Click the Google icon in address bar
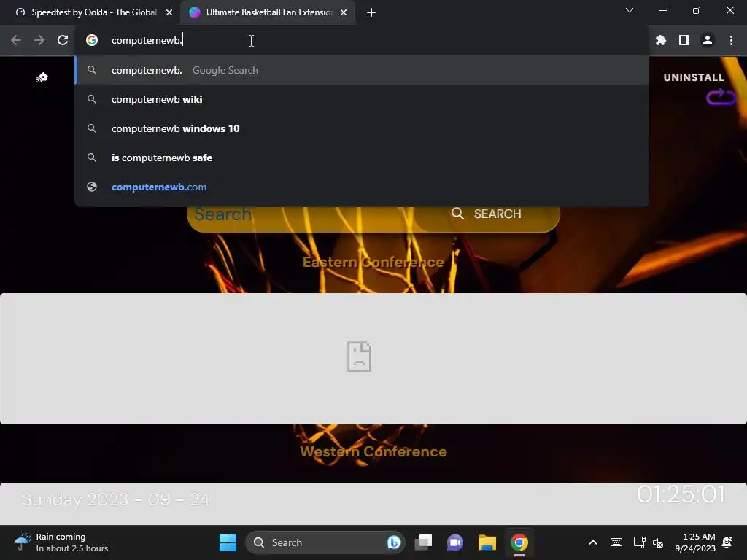Screen dimensions: 747x560 (92, 41)
